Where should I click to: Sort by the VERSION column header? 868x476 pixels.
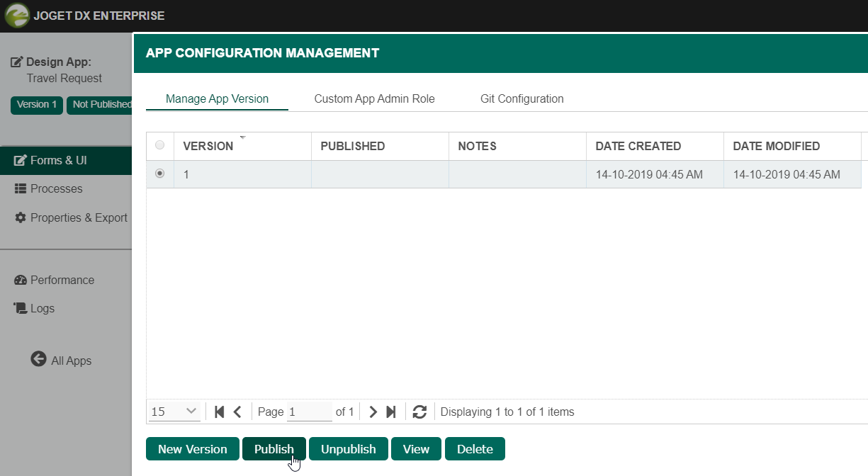click(x=208, y=147)
